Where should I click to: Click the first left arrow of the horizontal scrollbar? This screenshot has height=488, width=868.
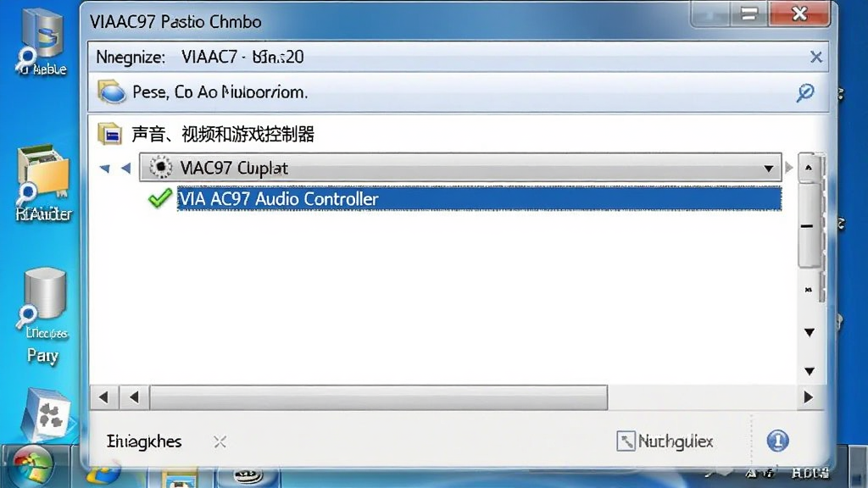pos(104,397)
